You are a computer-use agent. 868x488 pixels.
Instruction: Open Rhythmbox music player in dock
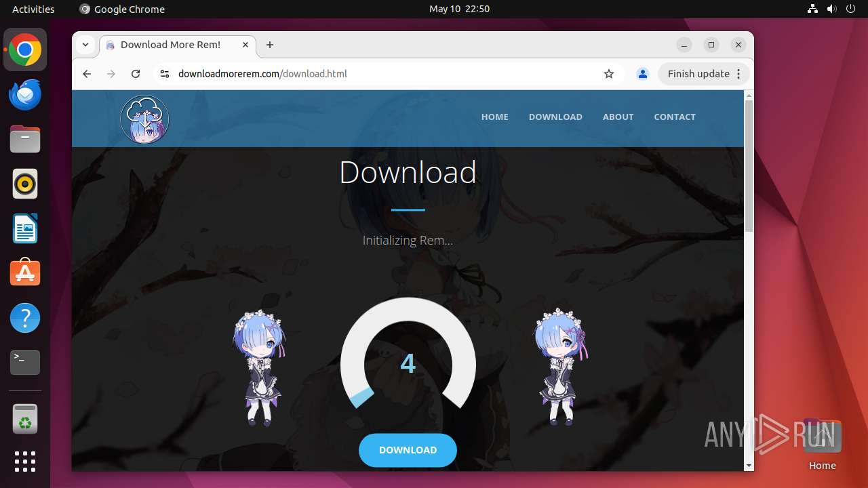tap(25, 184)
